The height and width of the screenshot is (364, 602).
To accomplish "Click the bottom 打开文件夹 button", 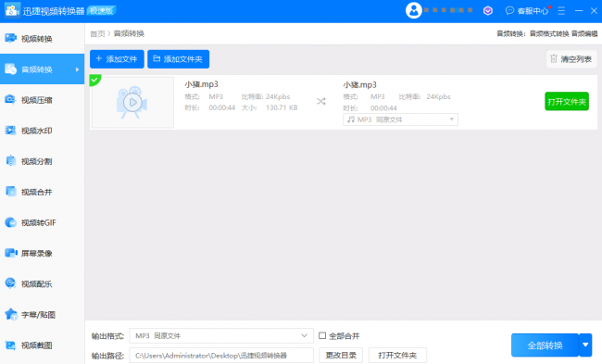I will pos(397,355).
